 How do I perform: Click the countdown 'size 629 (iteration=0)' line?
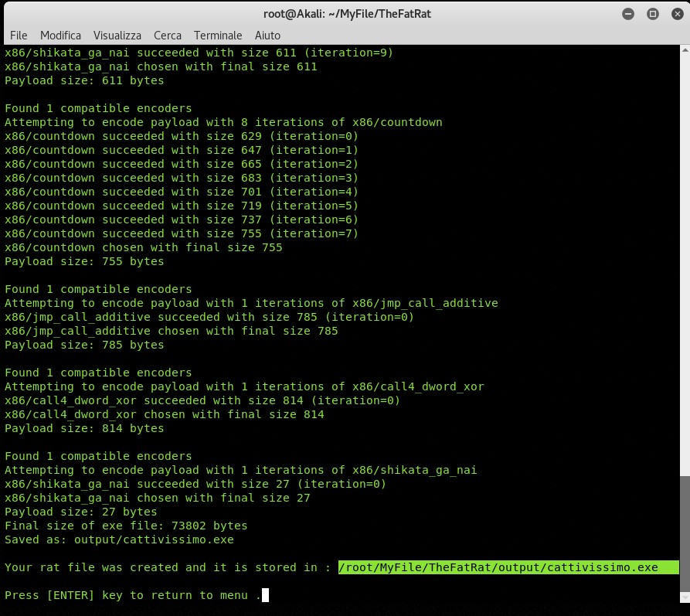(182, 136)
